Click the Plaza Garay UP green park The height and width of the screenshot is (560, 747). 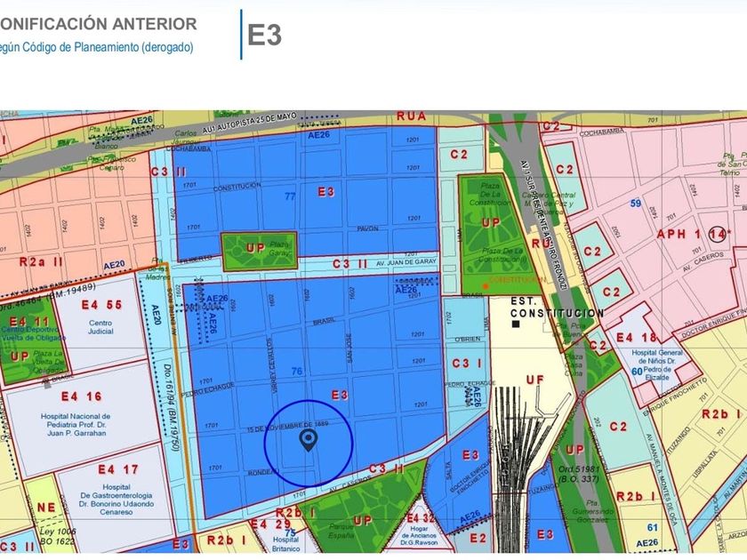[259, 251]
